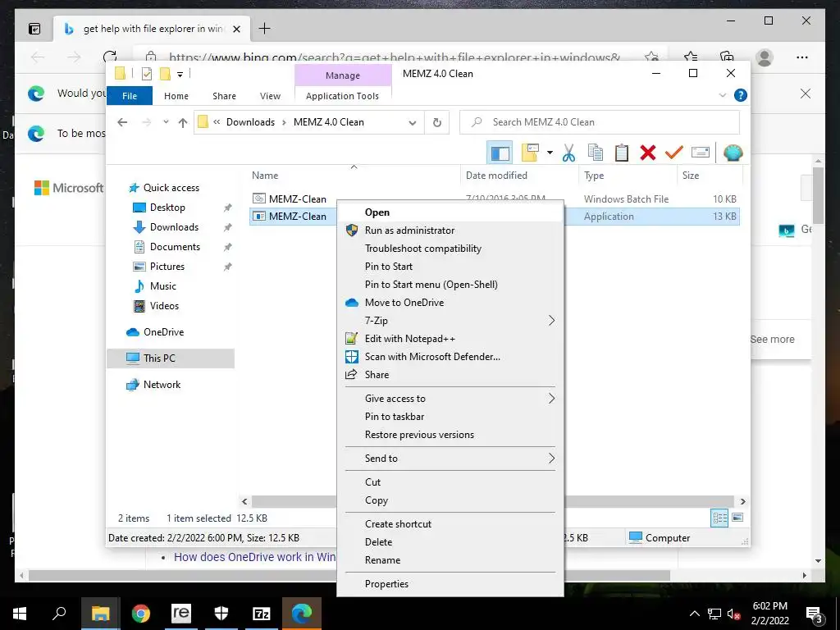Click the new folder toolbar icon
This screenshot has height=630, width=840.
pyautogui.click(x=530, y=153)
